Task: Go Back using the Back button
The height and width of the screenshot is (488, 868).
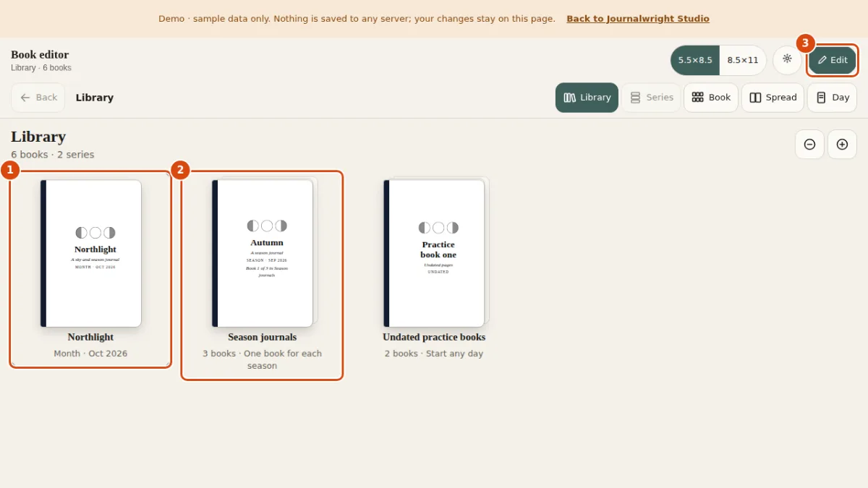Action: [38, 98]
